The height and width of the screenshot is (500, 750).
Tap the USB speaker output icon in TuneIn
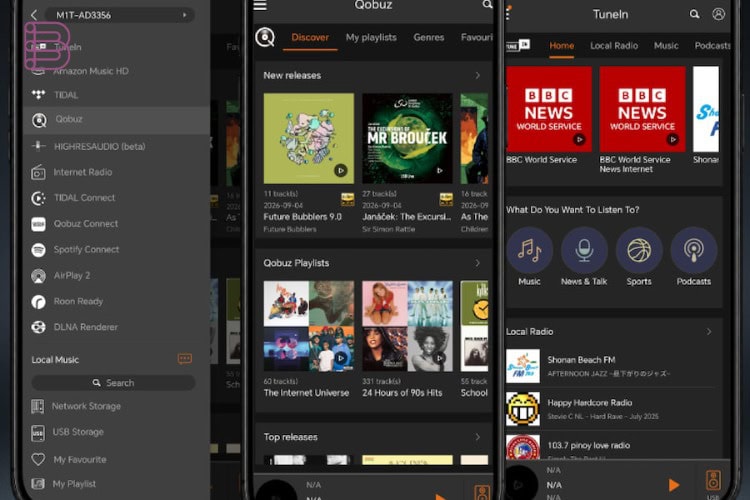click(x=713, y=480)
